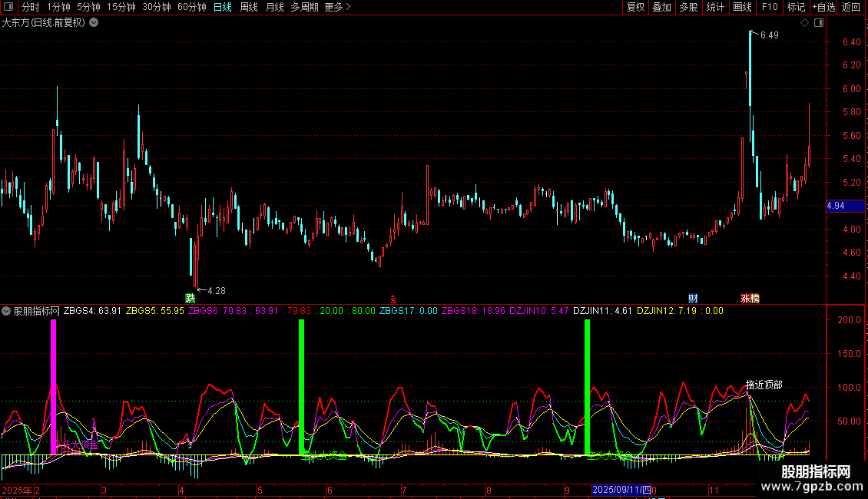Select the 60分钟 period tab

pyautogui.click(x=191, y=7)
